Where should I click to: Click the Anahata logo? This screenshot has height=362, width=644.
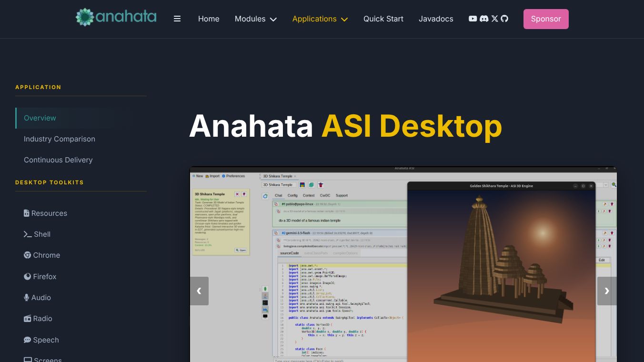116,18
